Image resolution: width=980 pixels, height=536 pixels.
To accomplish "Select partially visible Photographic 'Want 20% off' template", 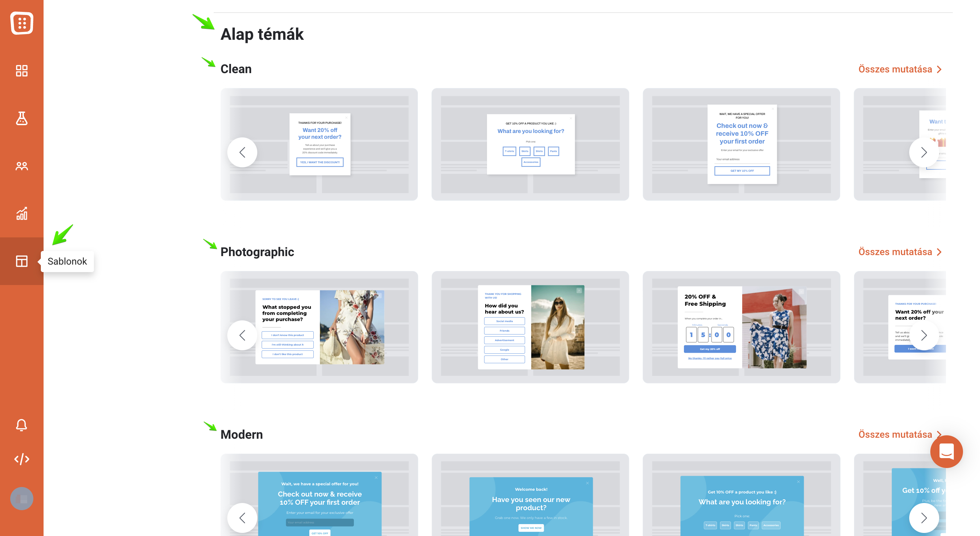I will click(x=900, y=327).
